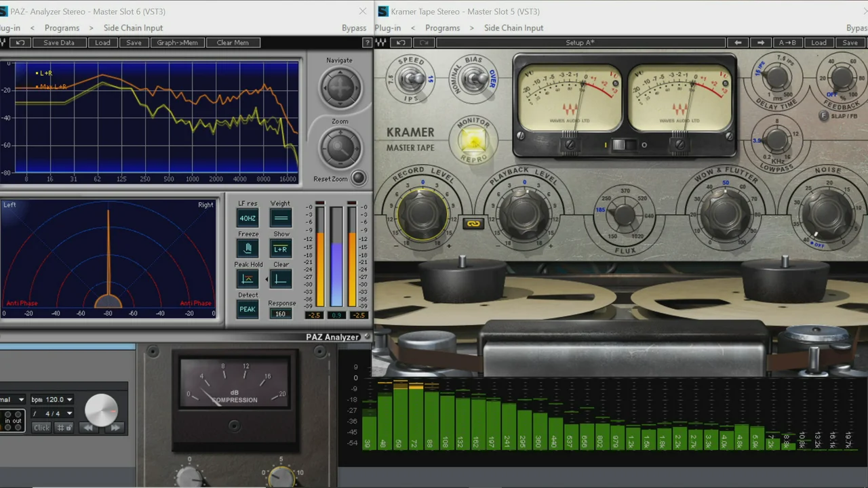Click the Save Data button
Image resolution: width=868 pixels, height=488 pixels.
59,43
